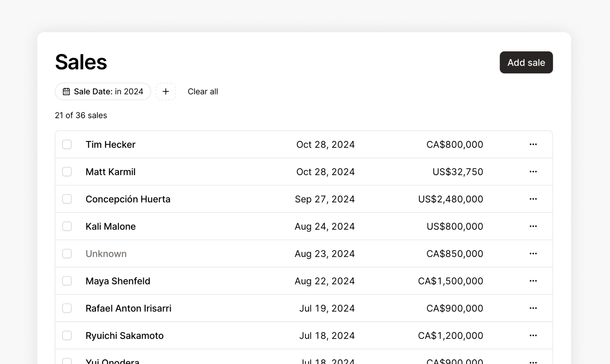Screen dimensions: 610x364
Task: Click the calendar icon in Sale Date filter
Action: pyautogui.click(x=66, y=91)
